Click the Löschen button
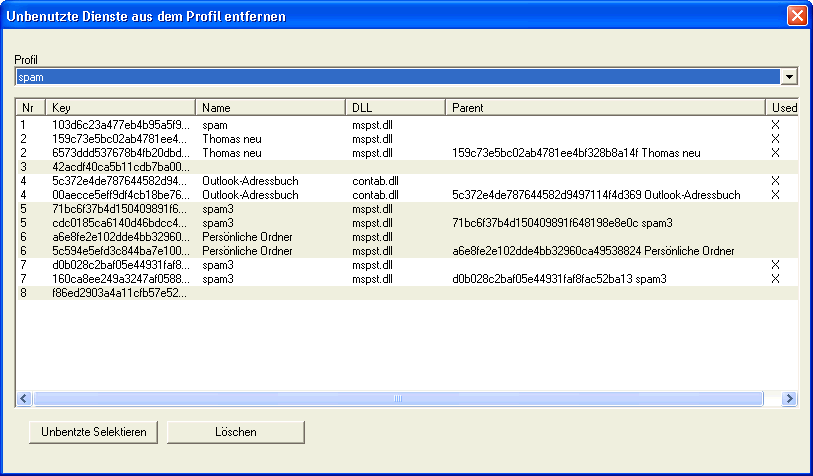Viewport: 813px width, 476px height. click(235, 432)
